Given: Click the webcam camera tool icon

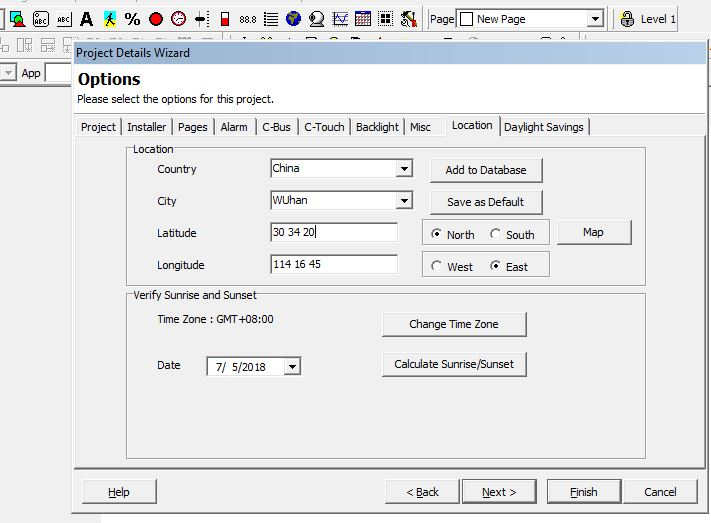Looking at the screenshot, I should [317, 19].
